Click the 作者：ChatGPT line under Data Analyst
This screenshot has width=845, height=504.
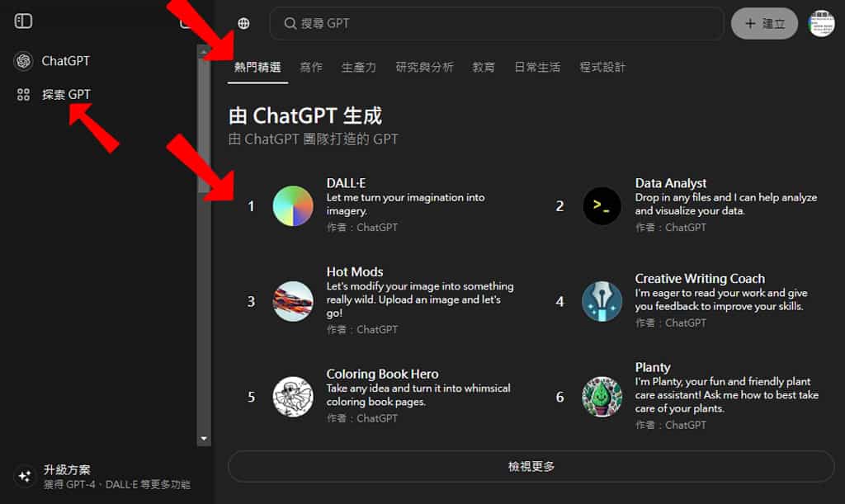pos(670,228)
